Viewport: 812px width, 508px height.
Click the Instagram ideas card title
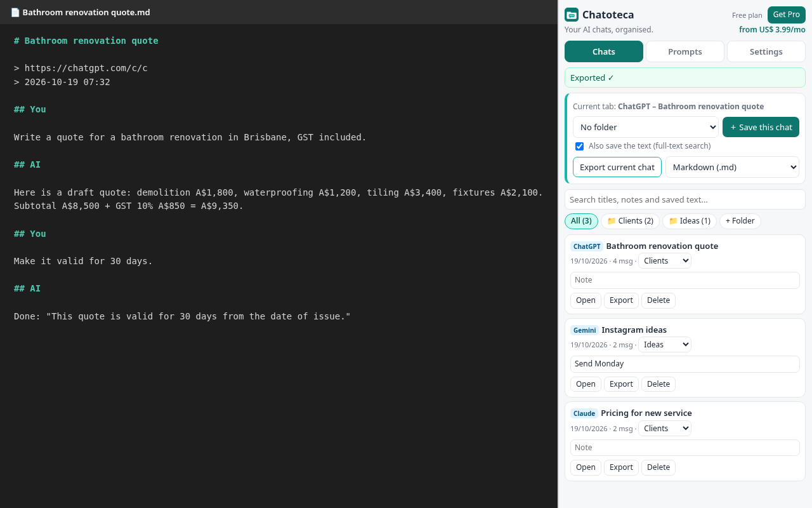tap(634, 330)
